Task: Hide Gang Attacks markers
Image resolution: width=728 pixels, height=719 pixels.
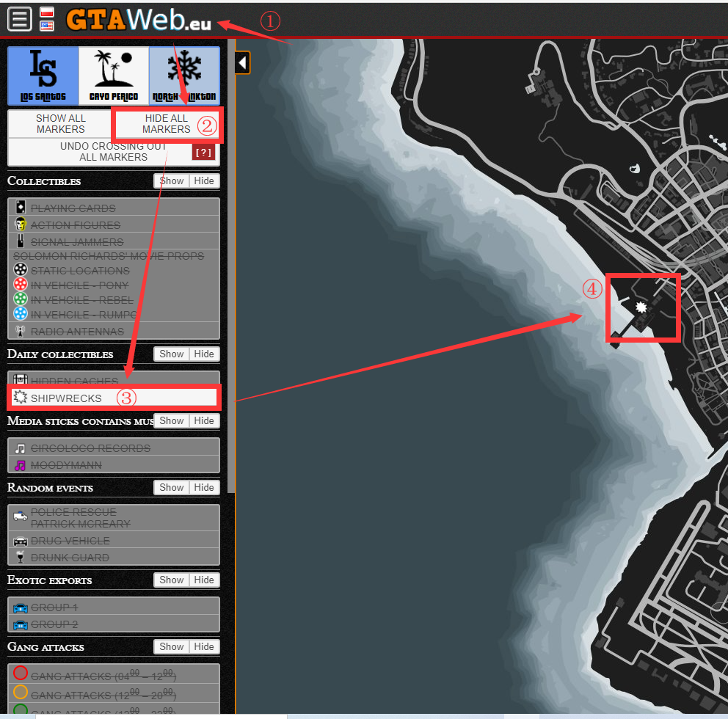Action: pos(204,646)
